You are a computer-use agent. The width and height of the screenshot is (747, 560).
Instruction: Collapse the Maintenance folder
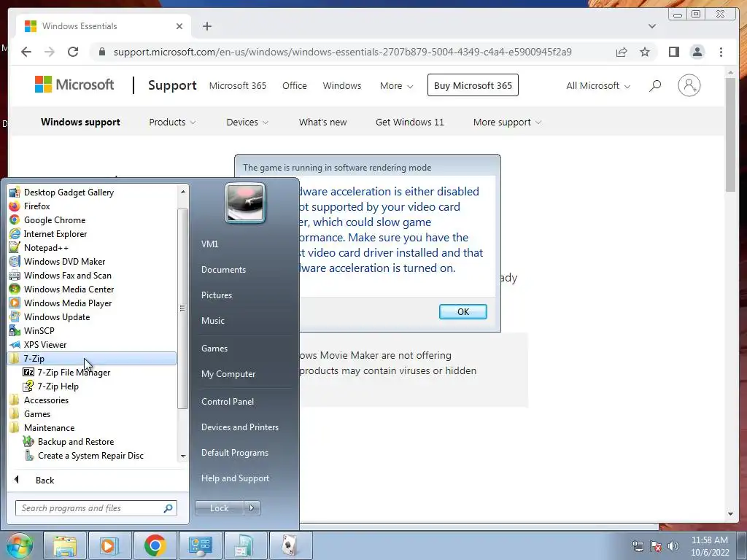point(49,427)
